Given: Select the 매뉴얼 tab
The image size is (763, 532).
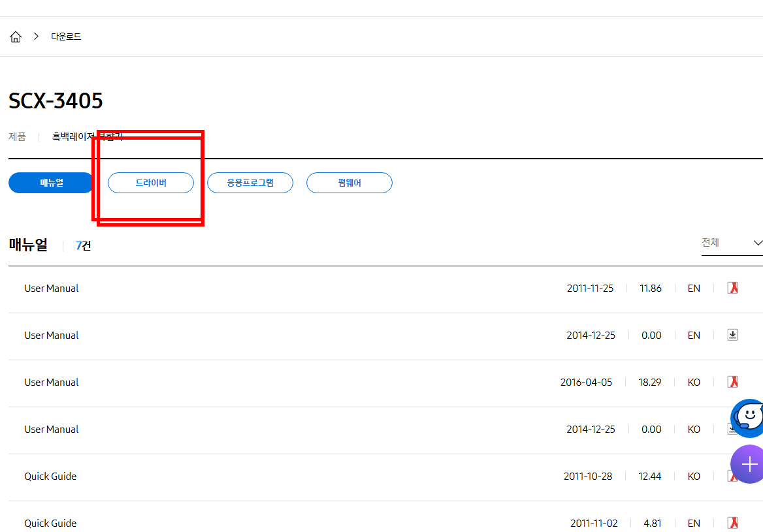Looking at the screenshot, I should [51, 183].
